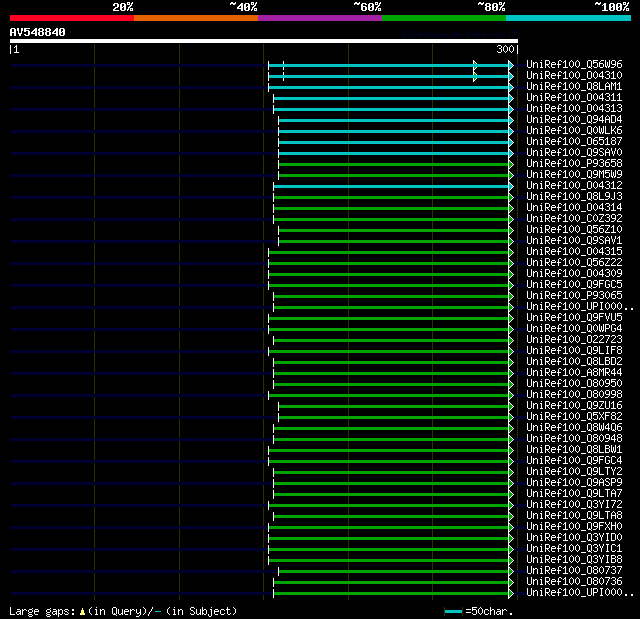640x619 pixels.
Task: Select the UniRef100_Q3YIB8 label
Action: pyautogui.click(x=574, y=560)
